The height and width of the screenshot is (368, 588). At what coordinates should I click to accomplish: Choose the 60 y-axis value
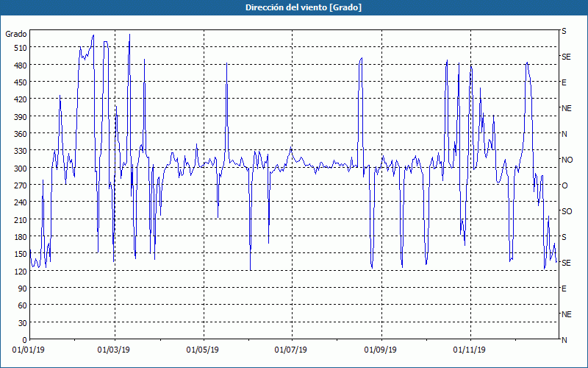(x=23, y=305)
